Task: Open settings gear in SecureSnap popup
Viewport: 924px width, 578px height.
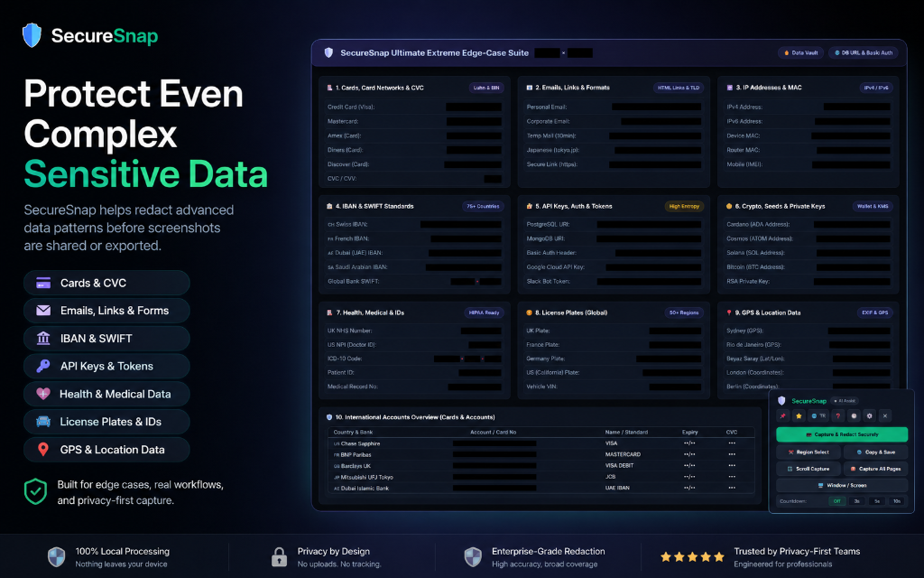Action: [x=869, y=415]
